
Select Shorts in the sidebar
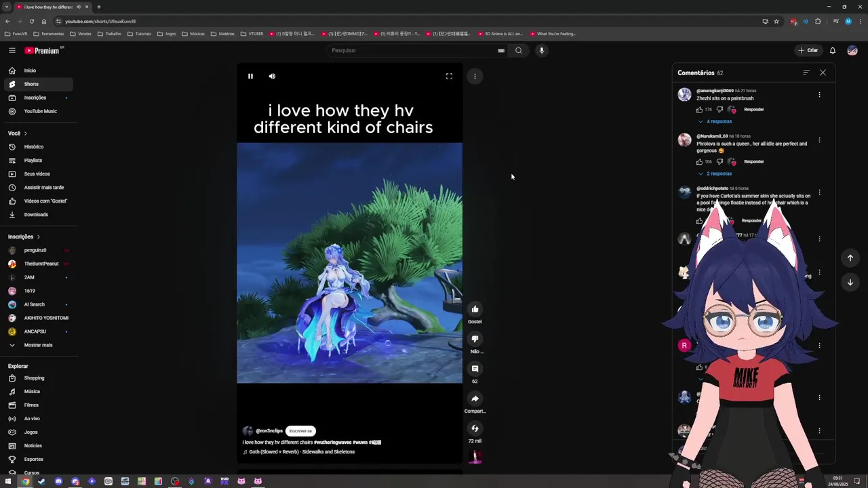coord(38,84)
